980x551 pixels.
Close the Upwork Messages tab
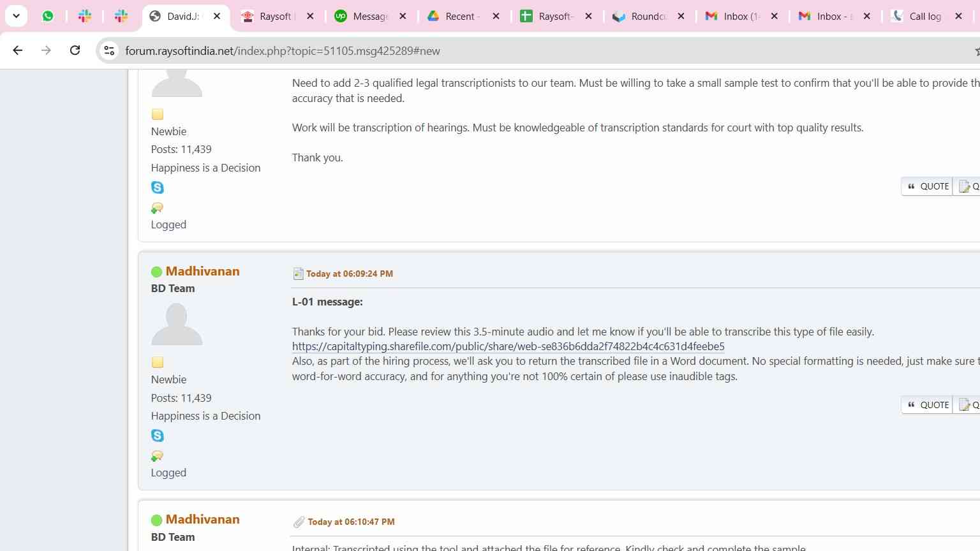pos(403,16)
